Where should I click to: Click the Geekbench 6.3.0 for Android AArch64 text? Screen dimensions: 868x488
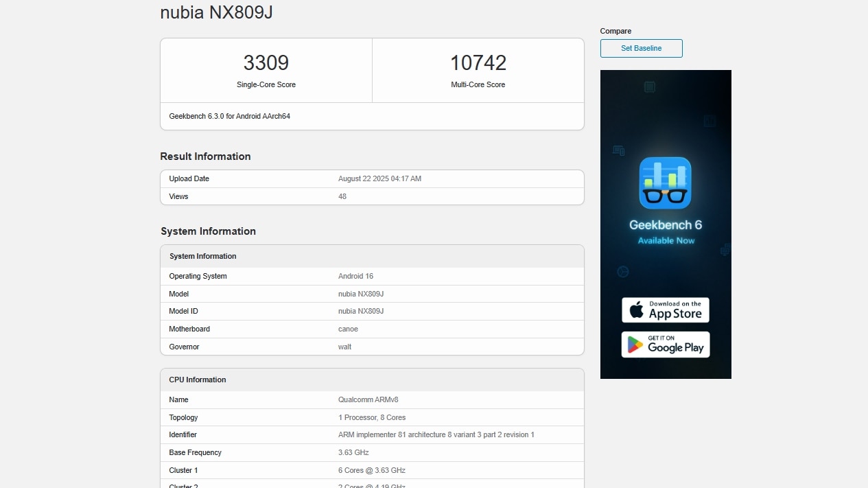(x=230, y=117)
